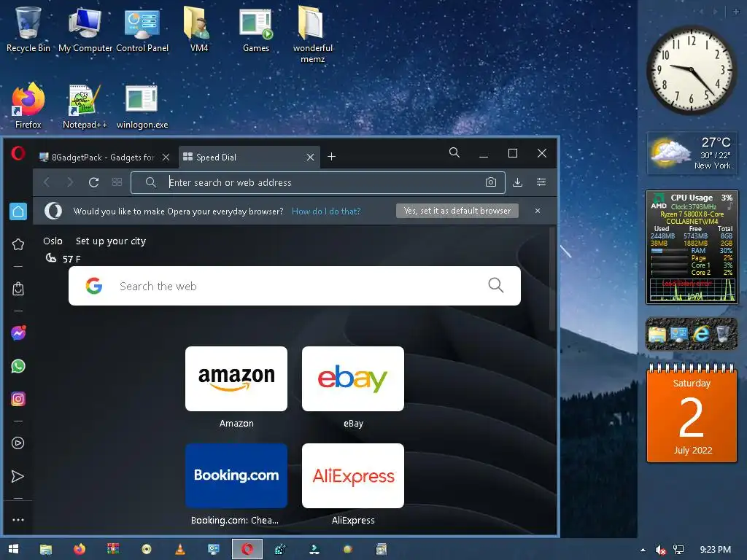
Task: Focus the Opera address bar
Action: pos(318,182)
